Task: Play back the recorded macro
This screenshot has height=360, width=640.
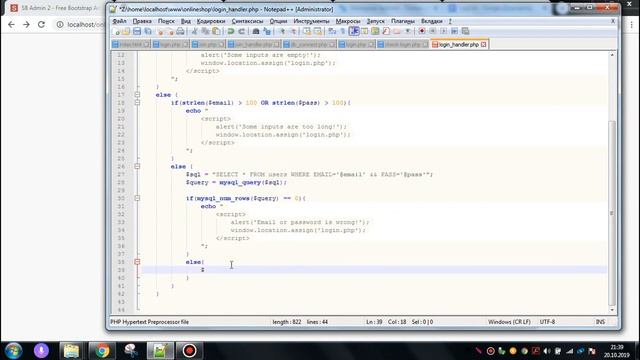Action: coord(443,31)
